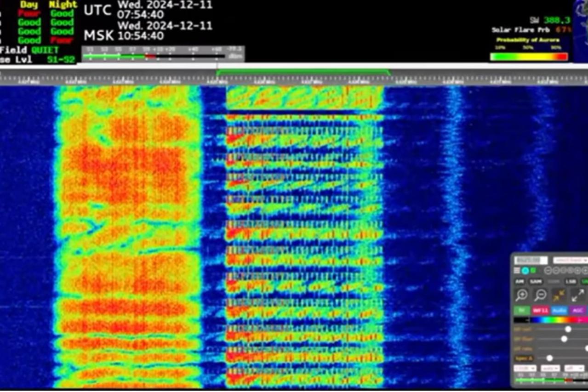588x392 pixels.
Task: Open the middle dropdown at panel bottom
Action: click(x=550, y=368)
